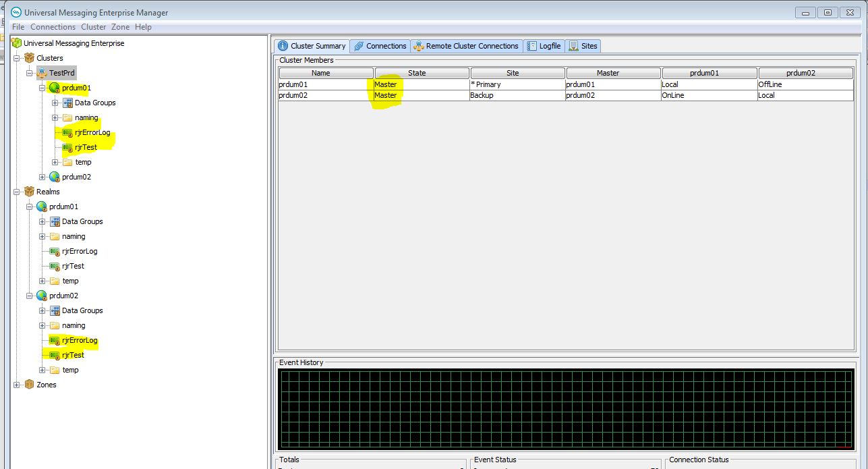868x469 pixels.
Task: Click the 'OffLine' status cell
Action: point(806,84)
